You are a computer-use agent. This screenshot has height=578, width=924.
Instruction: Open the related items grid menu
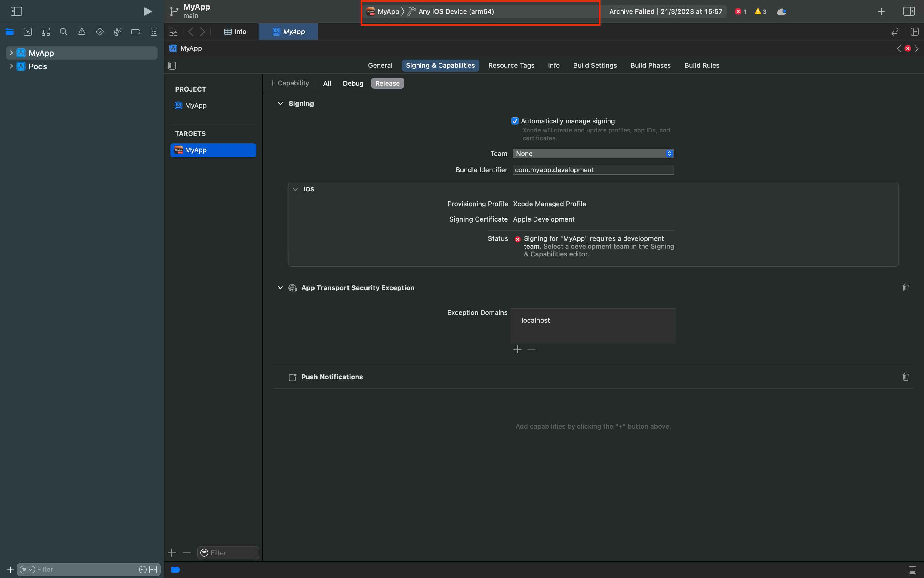point(173,32)
